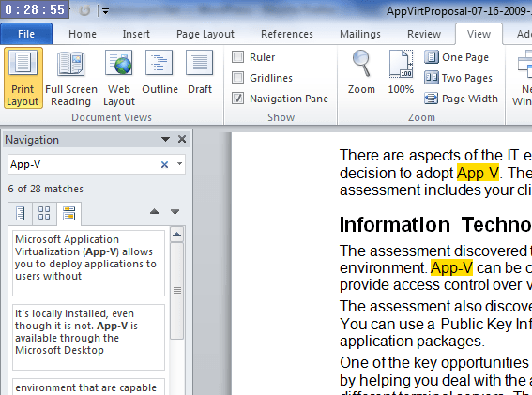532x395 pixels.
Task: Fit zoom to Page Width
Action: (461, 99)
